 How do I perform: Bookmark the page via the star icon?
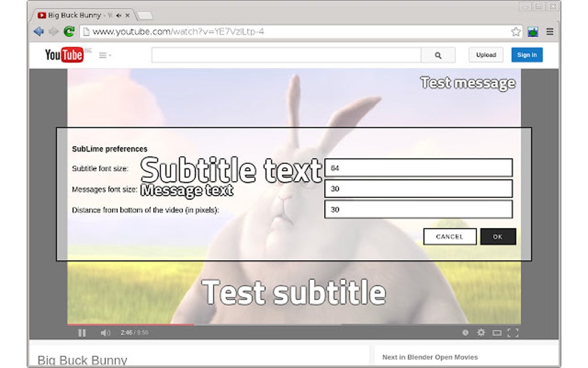[x=515, y=32]
